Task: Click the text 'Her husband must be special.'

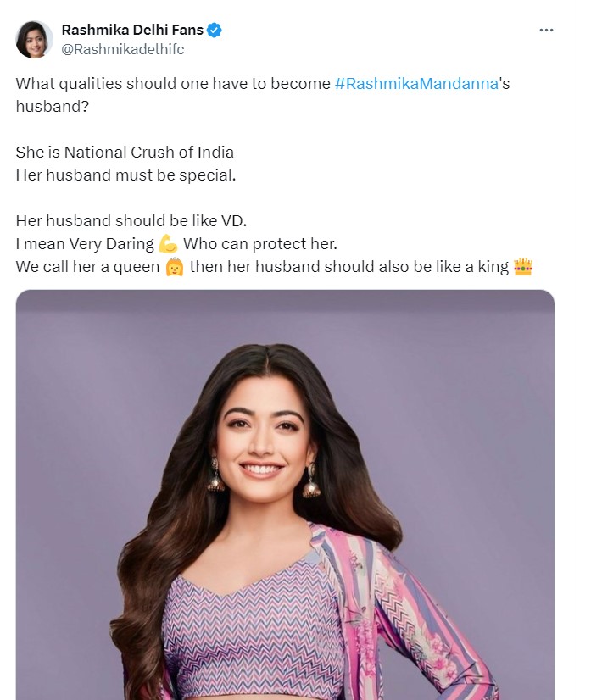Action: click(x=125, y=175)
